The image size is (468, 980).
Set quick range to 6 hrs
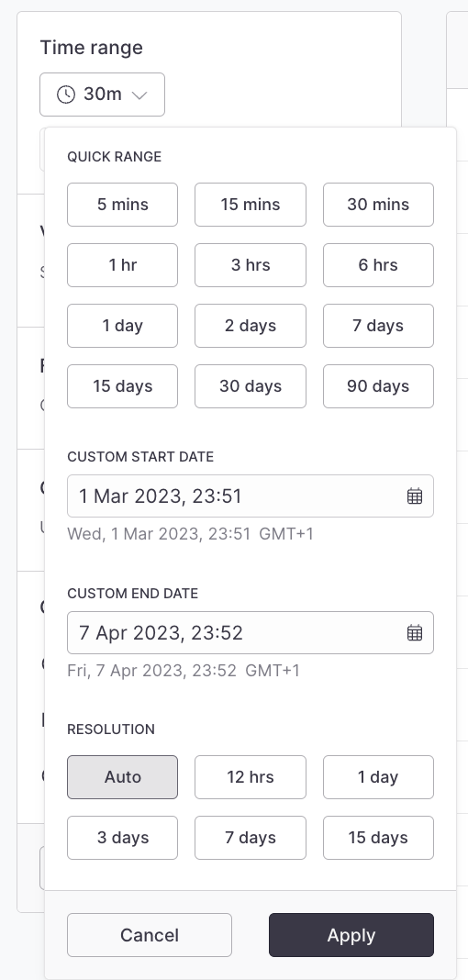[x=378, y=265]
